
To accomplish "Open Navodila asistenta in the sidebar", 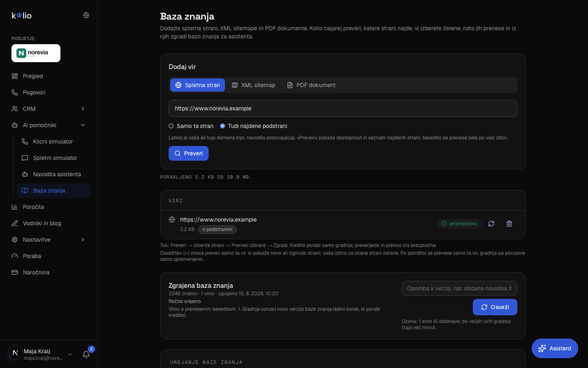I will [x=54, y=174].
